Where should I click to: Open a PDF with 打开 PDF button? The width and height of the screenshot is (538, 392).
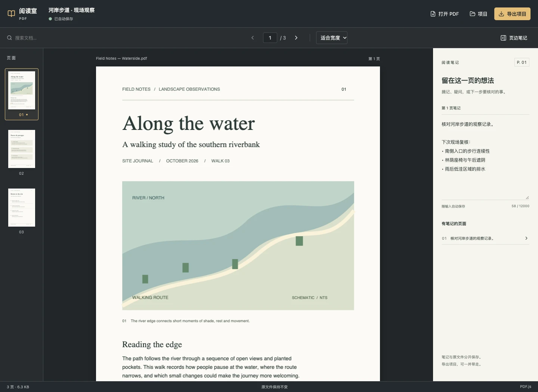(x=445, y=14)
